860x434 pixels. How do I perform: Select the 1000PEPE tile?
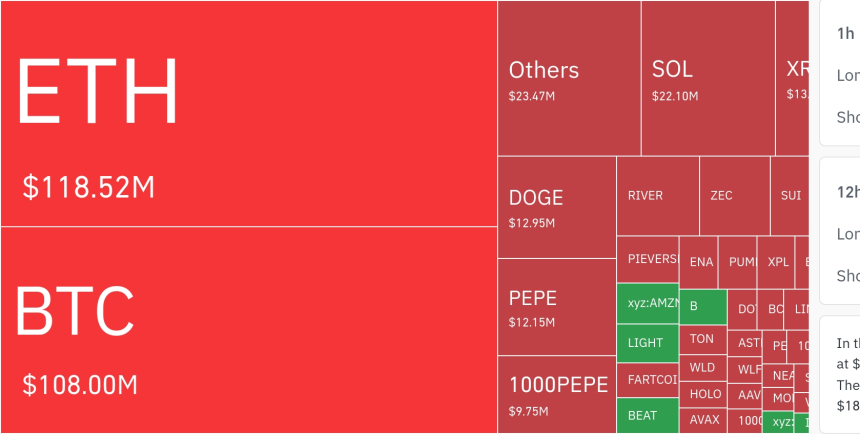point(556,394)
